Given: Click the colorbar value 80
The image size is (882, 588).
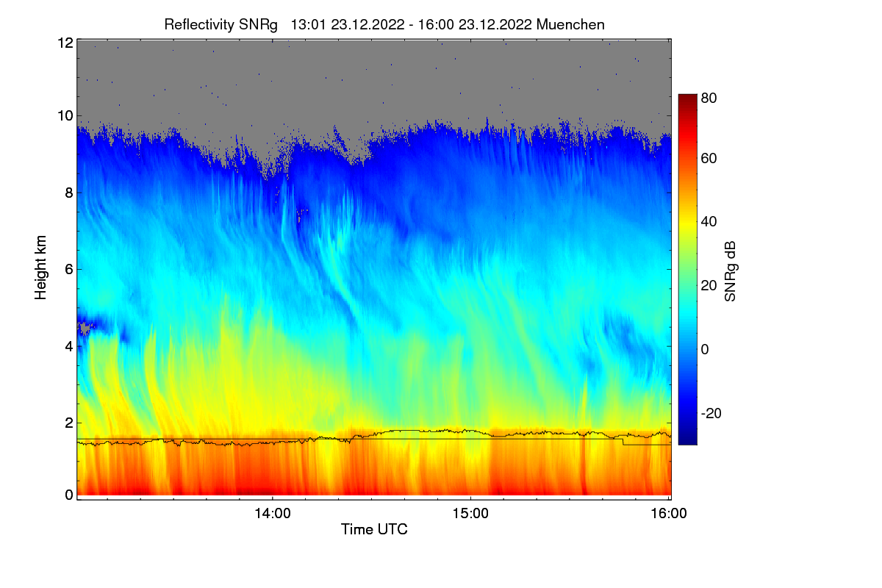Looking at the screenshot, I should (x=709, y=96).
